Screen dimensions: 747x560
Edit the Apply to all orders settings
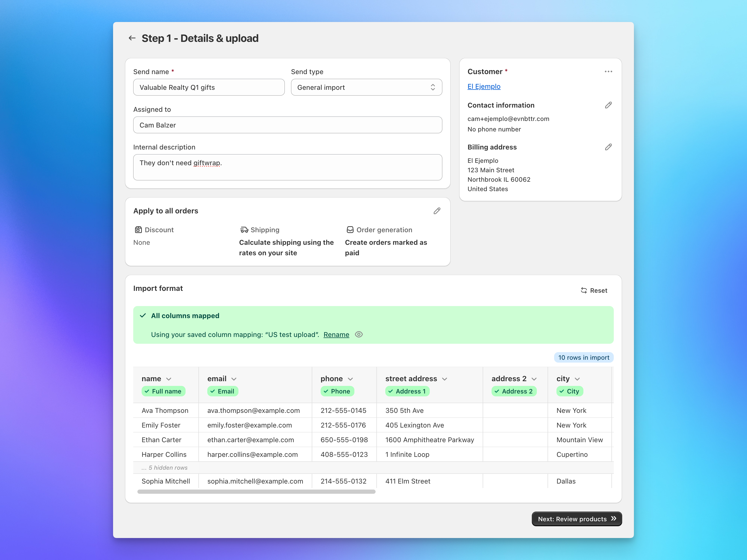[437, 211]
